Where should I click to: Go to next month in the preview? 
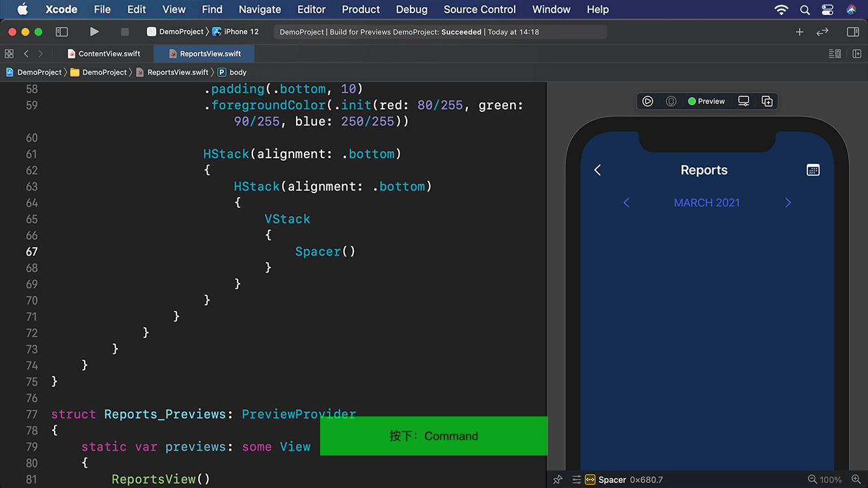click(x=788, y=203)
